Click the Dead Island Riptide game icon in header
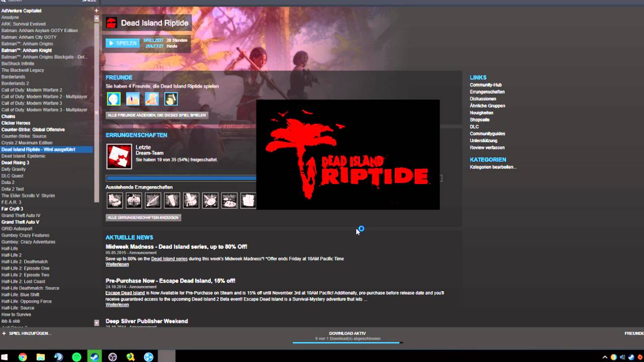This screenshot has width=644, height=362. pyautogui.click(x=112, y=23)
